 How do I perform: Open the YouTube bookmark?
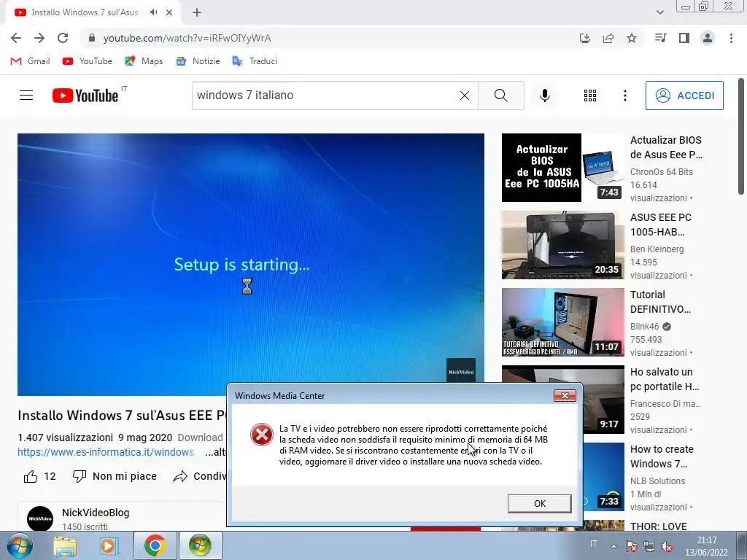click(88, 61)
